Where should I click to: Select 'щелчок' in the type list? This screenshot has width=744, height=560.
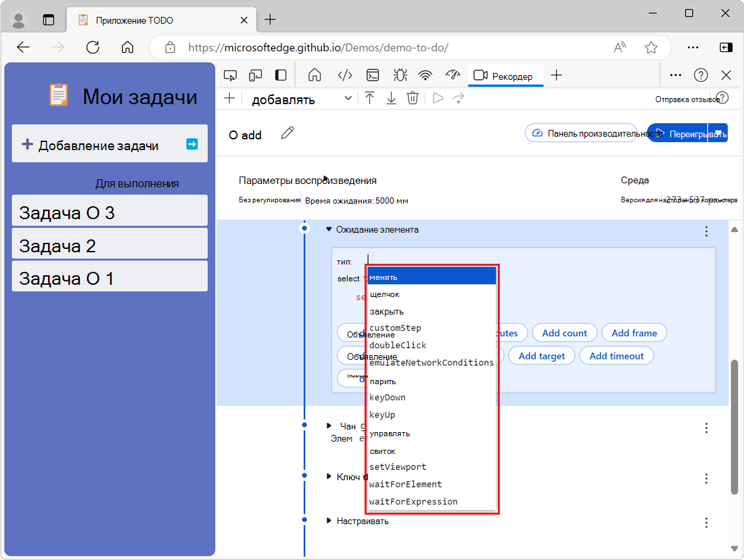pyautogui.click(x=432, y=294)
